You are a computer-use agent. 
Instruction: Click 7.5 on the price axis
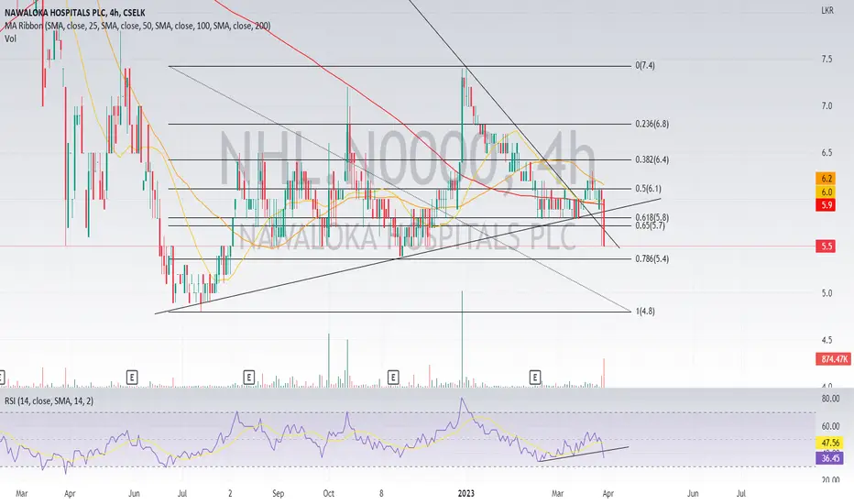(827, 59)
